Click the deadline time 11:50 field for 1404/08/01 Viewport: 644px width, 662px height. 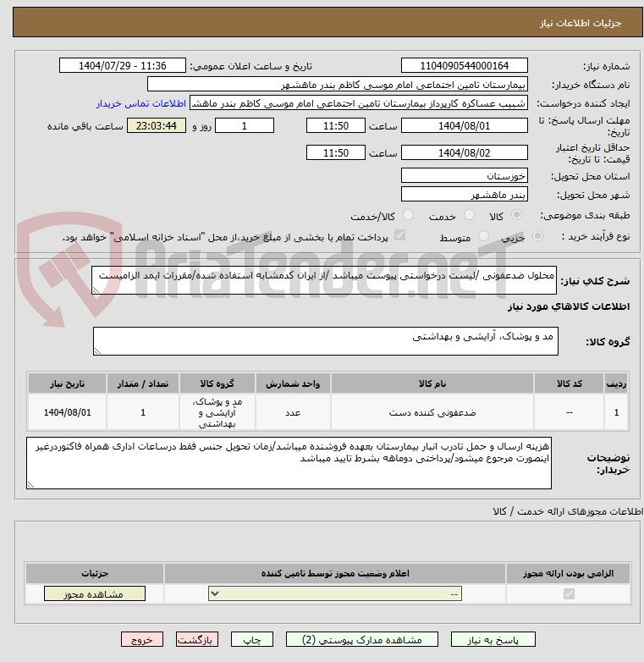pyautogui.click(x=336, y=126)
